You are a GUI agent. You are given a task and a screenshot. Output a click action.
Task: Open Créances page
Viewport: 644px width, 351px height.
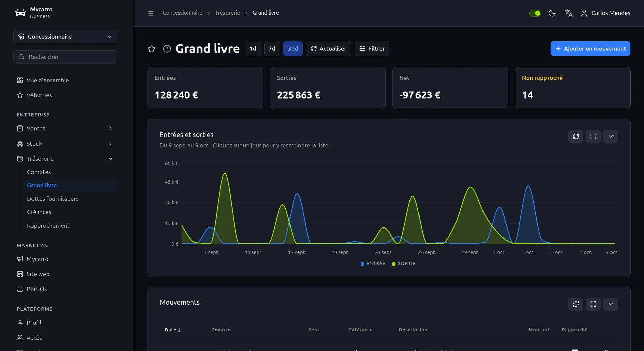(70, 212)
